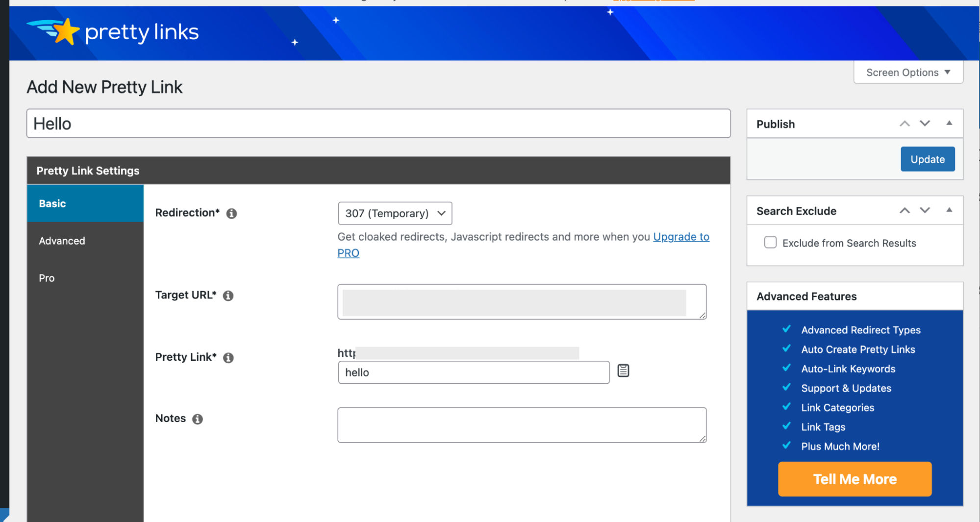Click Plus Much More! text
This screenshot has width=980, height=522.
click(840, 447)
